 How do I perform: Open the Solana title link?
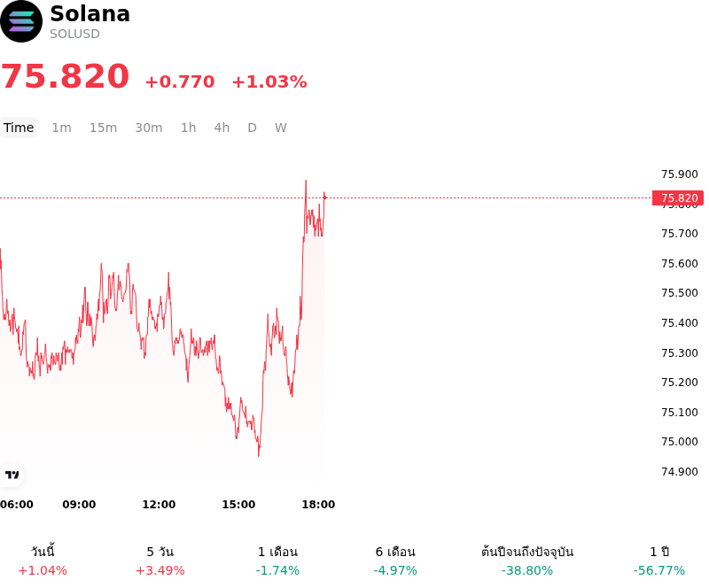click(90, 14)
